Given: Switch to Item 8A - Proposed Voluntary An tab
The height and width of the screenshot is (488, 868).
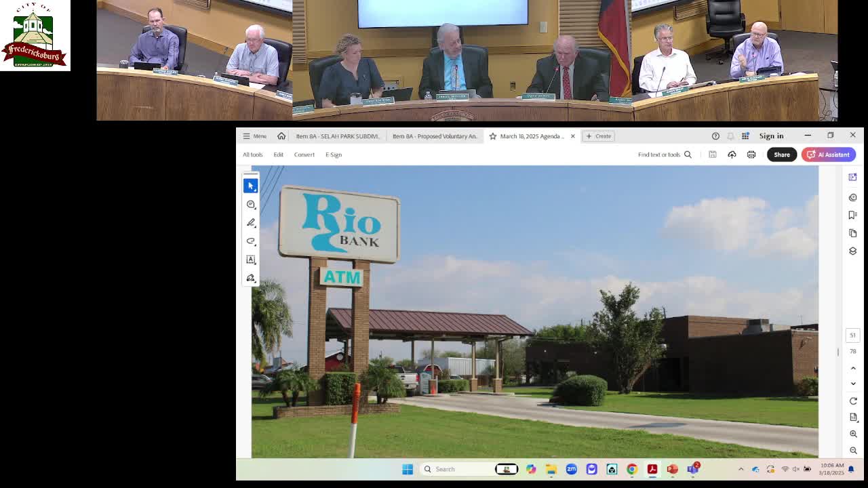Looking at the screenshot, I should (x=435, y=136).
